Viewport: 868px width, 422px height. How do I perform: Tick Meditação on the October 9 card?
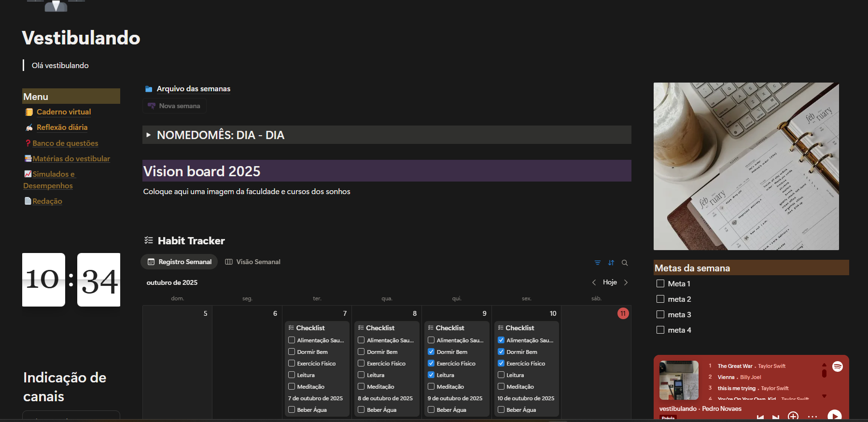[431, 387]
